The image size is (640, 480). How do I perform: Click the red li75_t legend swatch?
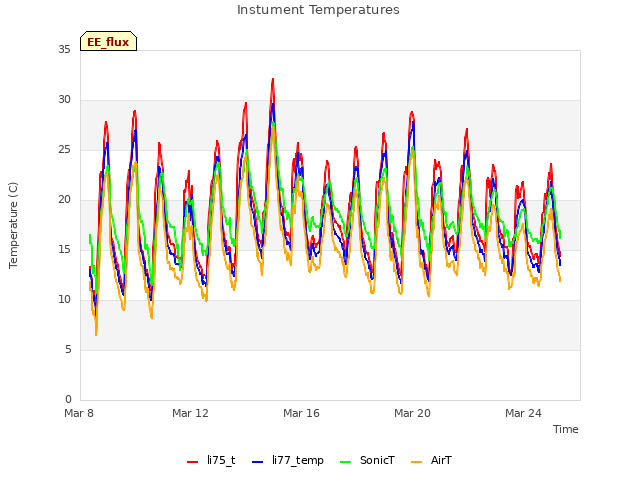pyautogui.click(x=192, y=462)
